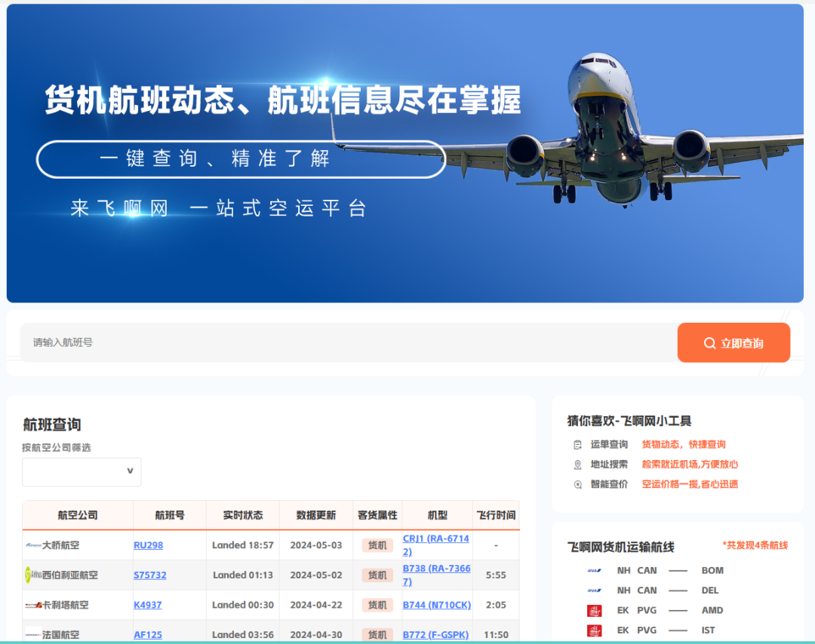The image size is (815, 644).
Task: Click the 一键查询、精准了解 banner pill
Action: point(241,159)
